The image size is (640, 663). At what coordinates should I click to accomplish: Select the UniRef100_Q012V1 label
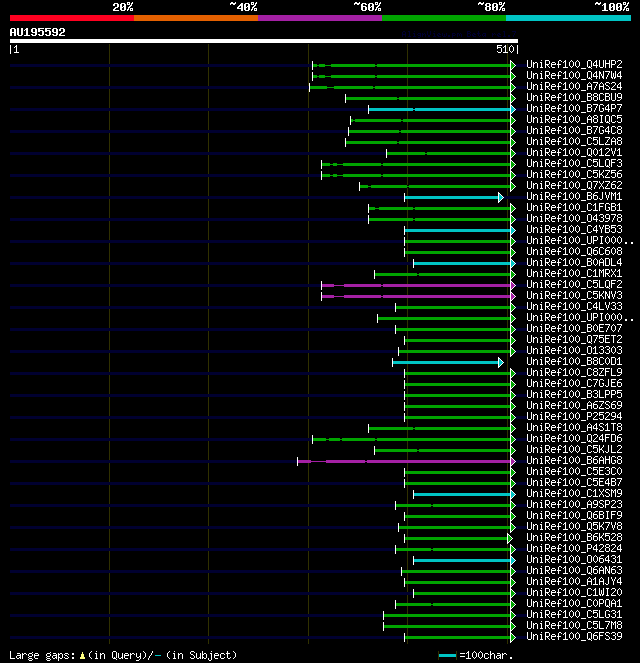pos(574,152)
